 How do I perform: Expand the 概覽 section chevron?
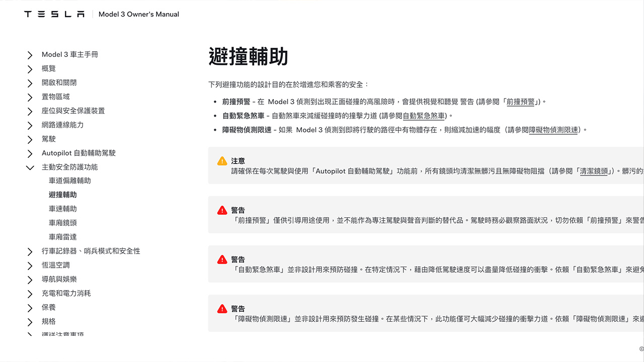point(30,69)
